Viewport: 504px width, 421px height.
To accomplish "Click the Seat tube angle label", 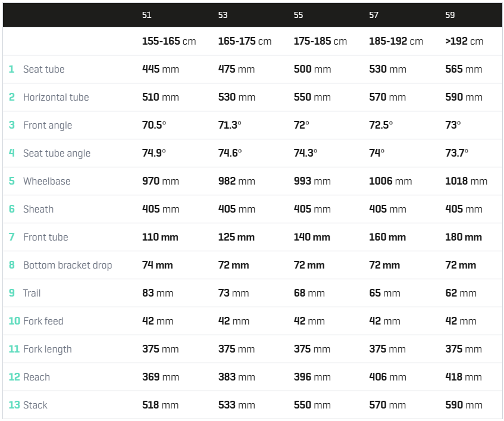I will 57,153.
